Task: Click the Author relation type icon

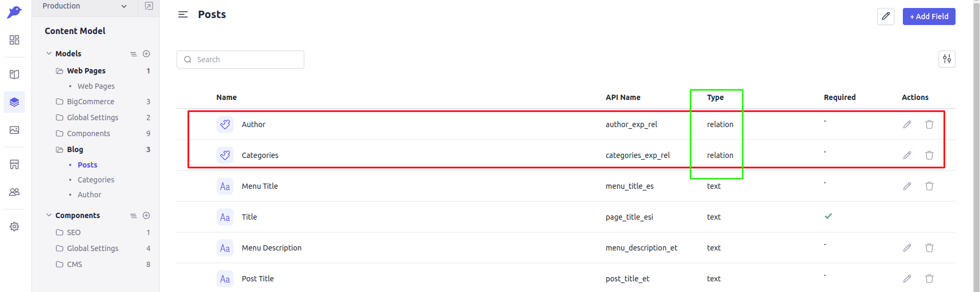Action: click(225, 124)
